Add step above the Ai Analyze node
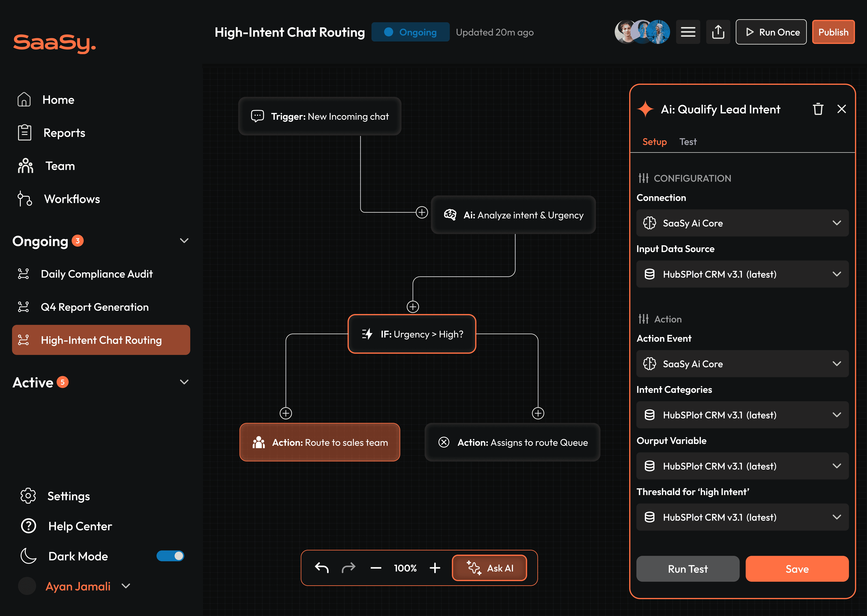Viewport: 867px width, 616px height. [x=422, y=212]
